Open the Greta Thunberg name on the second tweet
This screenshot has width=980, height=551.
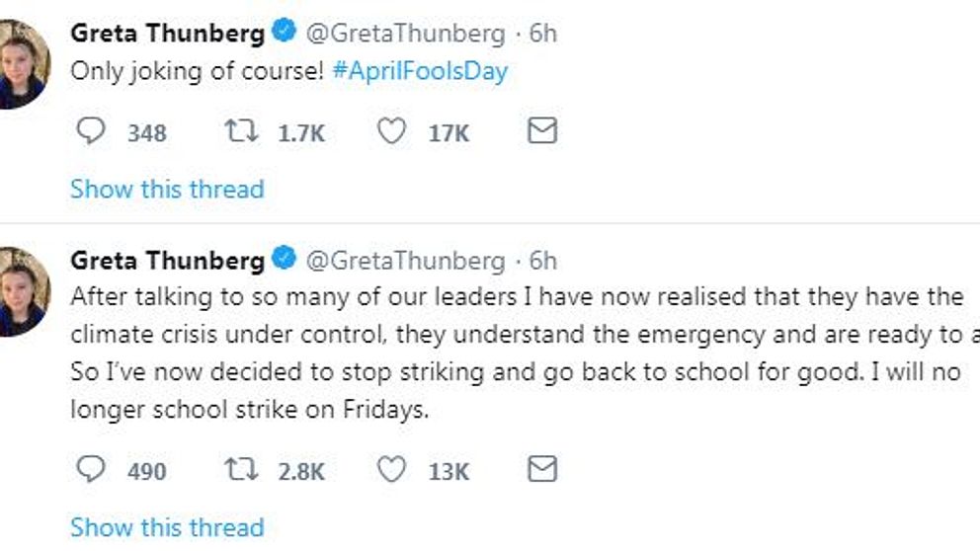click(x=168, y=261)
